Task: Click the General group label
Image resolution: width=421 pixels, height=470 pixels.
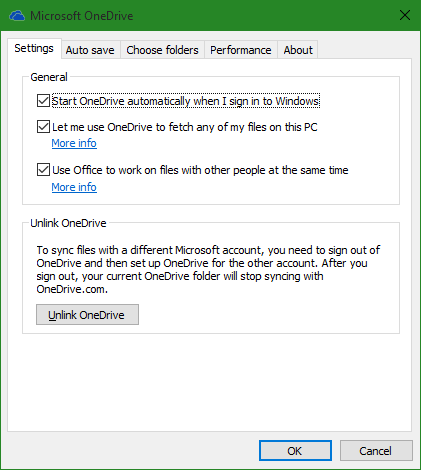Action: coord(49,77)
